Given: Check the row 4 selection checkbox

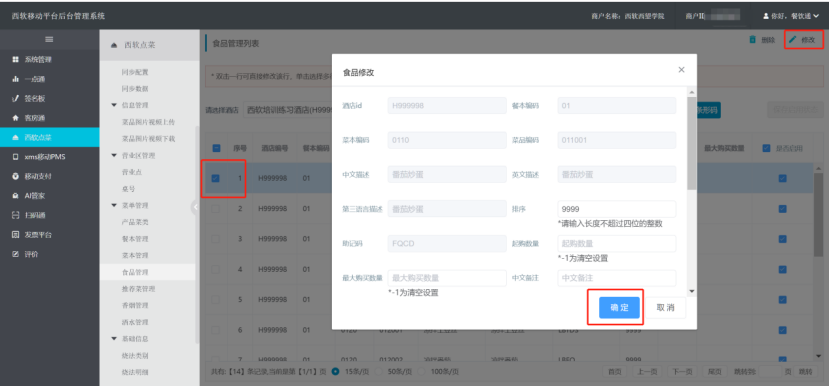Looking at the screenshot, I should [215, 269].
